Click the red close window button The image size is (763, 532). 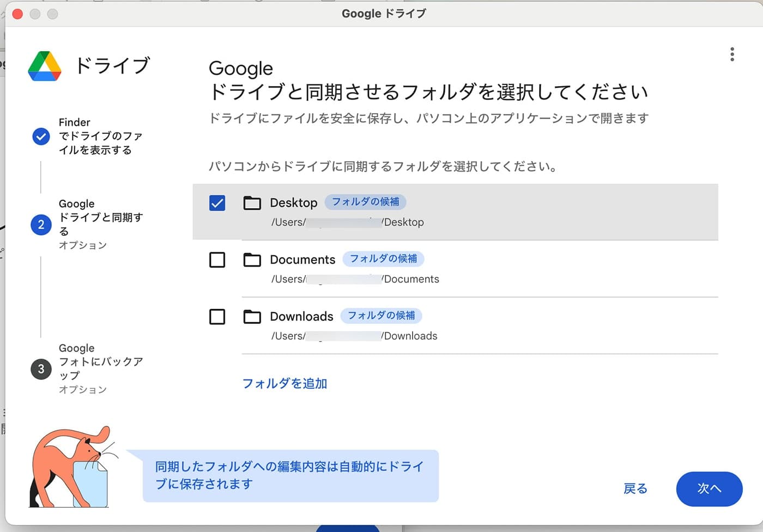pos(17,14)
